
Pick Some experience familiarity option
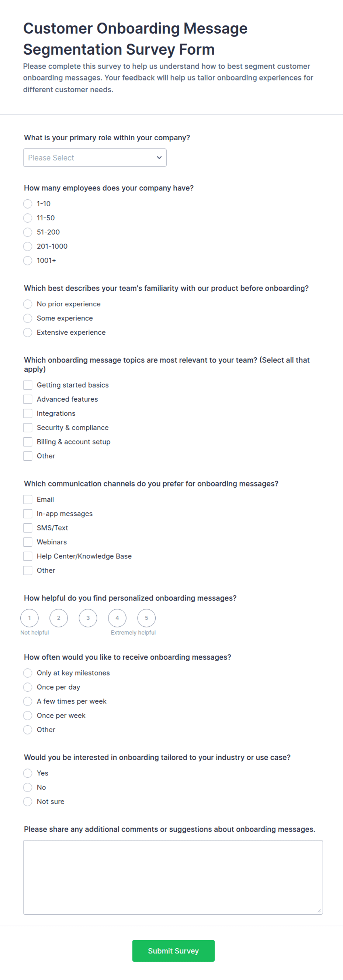(x=28, y=318)
